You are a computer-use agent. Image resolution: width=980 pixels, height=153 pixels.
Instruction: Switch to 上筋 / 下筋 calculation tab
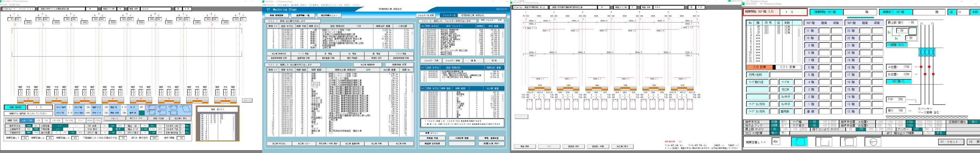26,120
